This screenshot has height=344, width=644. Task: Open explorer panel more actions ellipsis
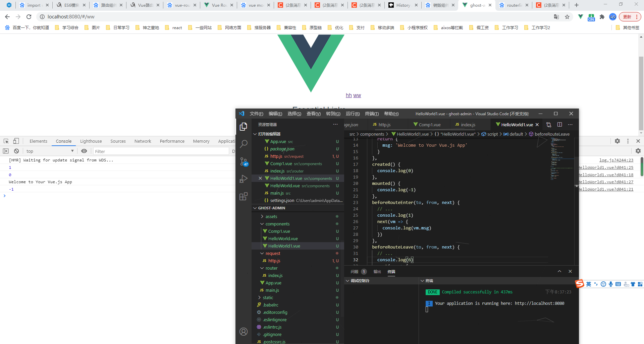[x=335, y=124]
